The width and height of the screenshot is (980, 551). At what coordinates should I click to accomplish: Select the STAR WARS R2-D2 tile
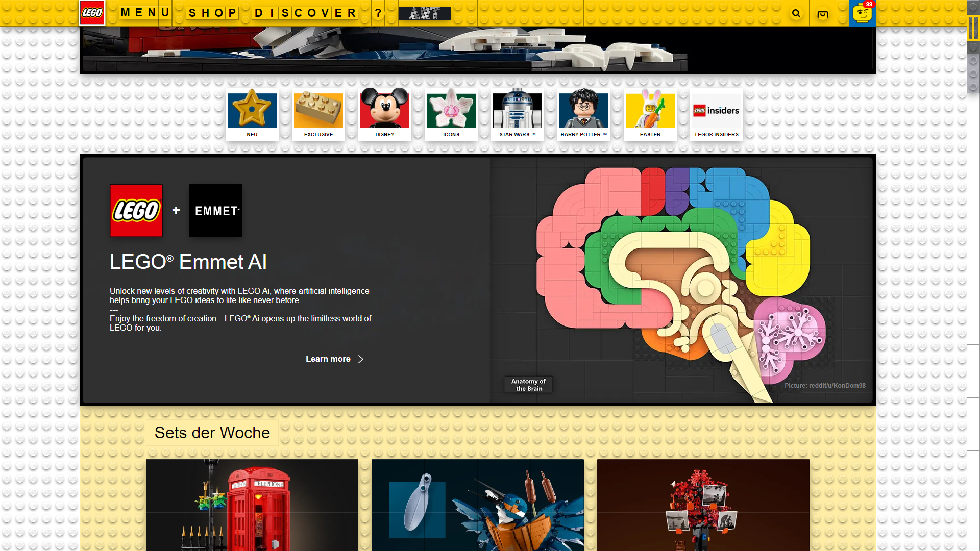518,114
